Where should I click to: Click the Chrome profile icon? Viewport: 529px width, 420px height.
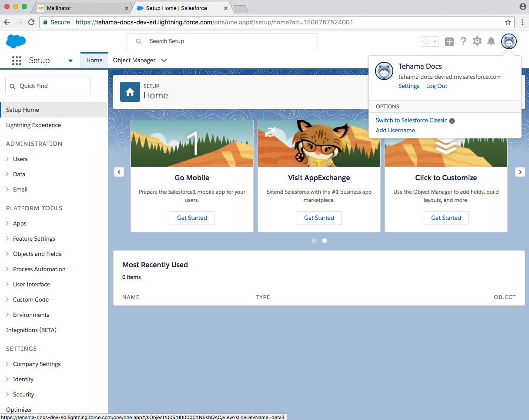coord(522,7)
